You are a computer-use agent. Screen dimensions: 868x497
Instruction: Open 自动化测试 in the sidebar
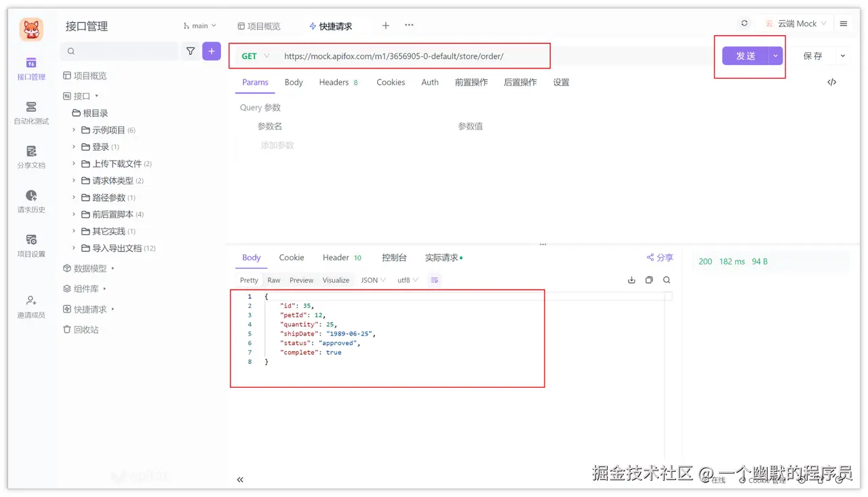tap(31, 113)
